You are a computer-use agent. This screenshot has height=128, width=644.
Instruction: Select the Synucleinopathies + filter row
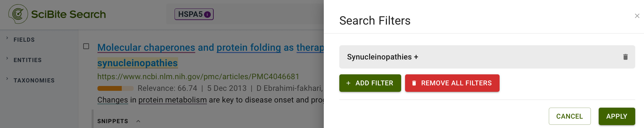487,57
